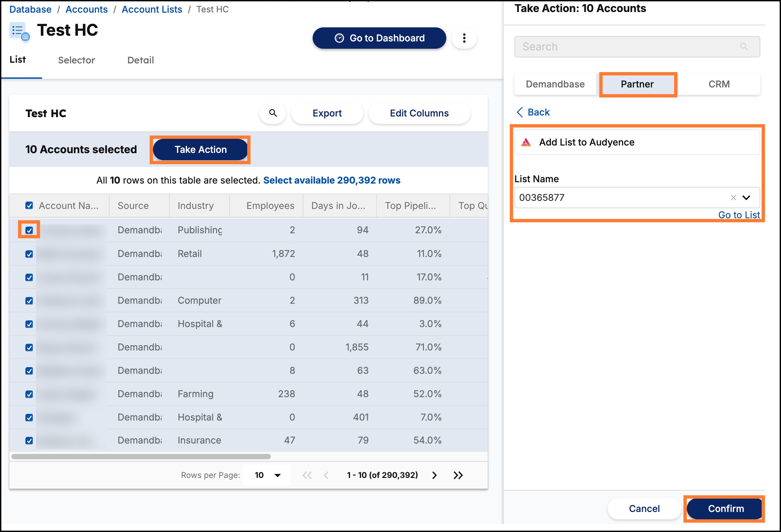781x532 pixels.
Task: Open the Rows per Page dropdown
Action: coord(267,475)
